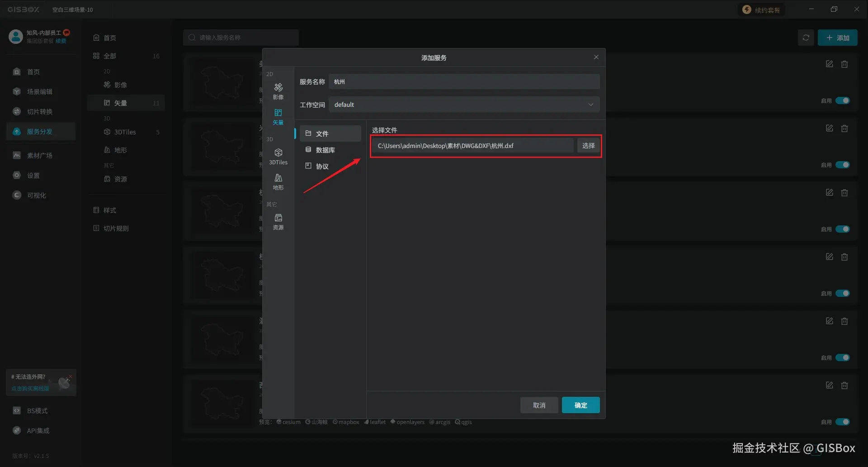Open 样式 in category panel
Image resolution: width=868 pixels, height=467 pixels.
tap(127, 210)
